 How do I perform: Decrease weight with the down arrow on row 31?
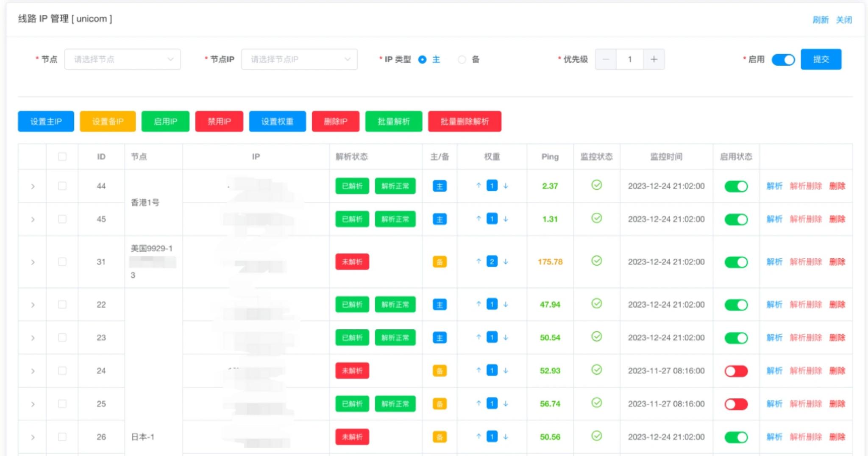pos(505,261)
